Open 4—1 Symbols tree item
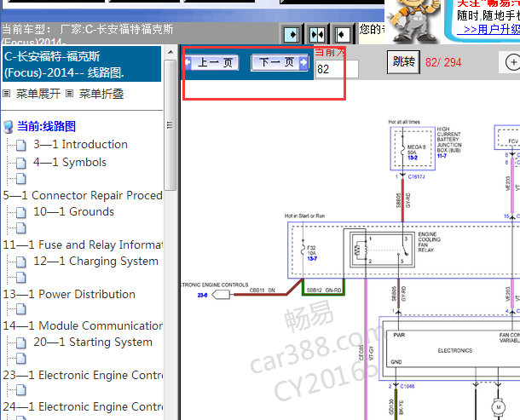 click(70, 162)
